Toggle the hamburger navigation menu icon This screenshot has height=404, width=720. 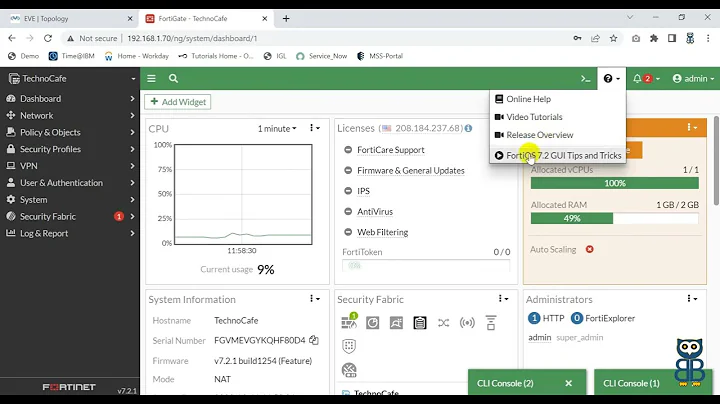tap(151, 79)
